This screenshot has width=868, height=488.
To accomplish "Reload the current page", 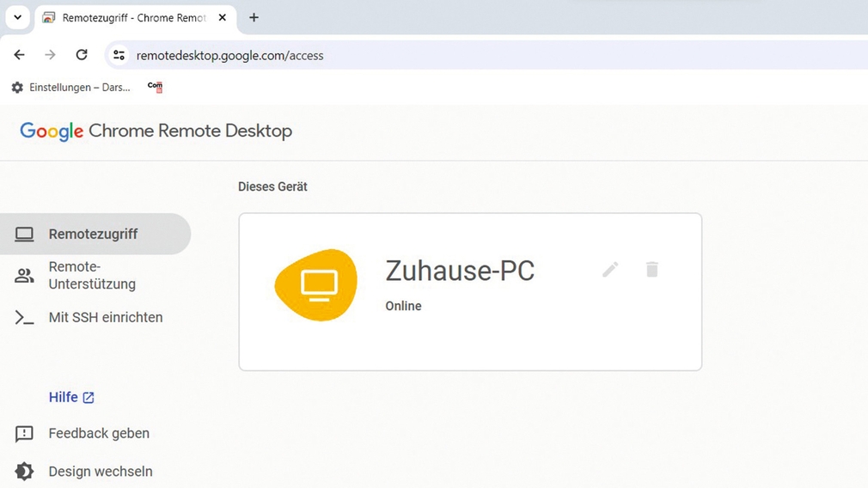I will [x=82, y=55].
